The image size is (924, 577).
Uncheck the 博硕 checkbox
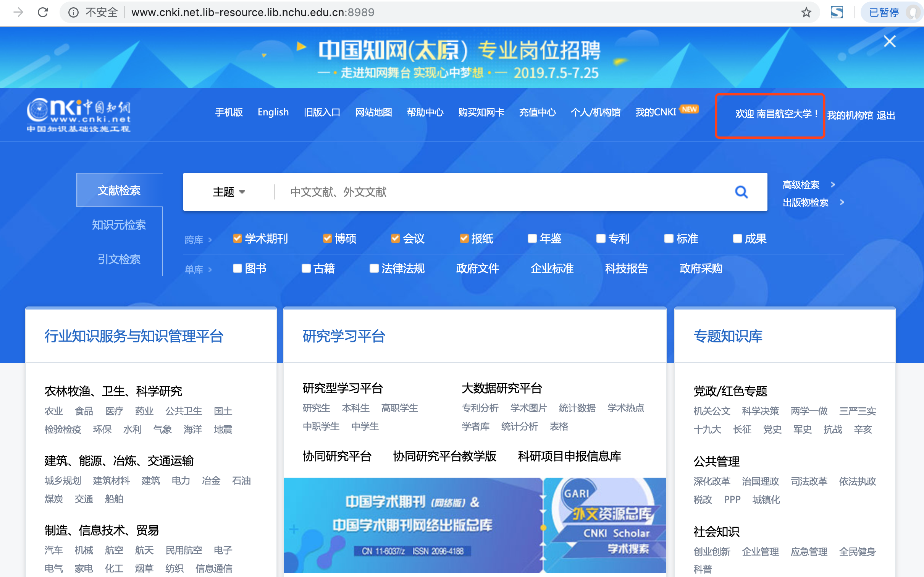(x=327, y=238)
